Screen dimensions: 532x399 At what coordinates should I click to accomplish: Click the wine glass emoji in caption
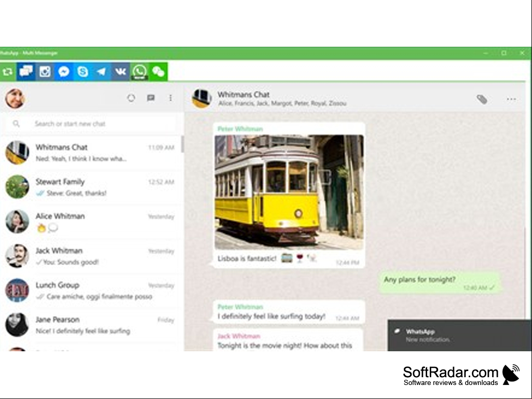[x=299, y=258]
